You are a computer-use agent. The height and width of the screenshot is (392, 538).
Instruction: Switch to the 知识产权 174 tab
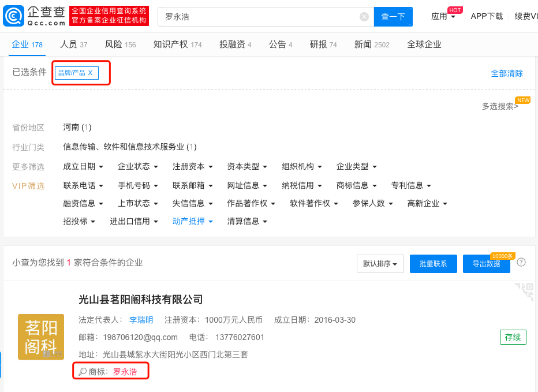pos(177,44)
